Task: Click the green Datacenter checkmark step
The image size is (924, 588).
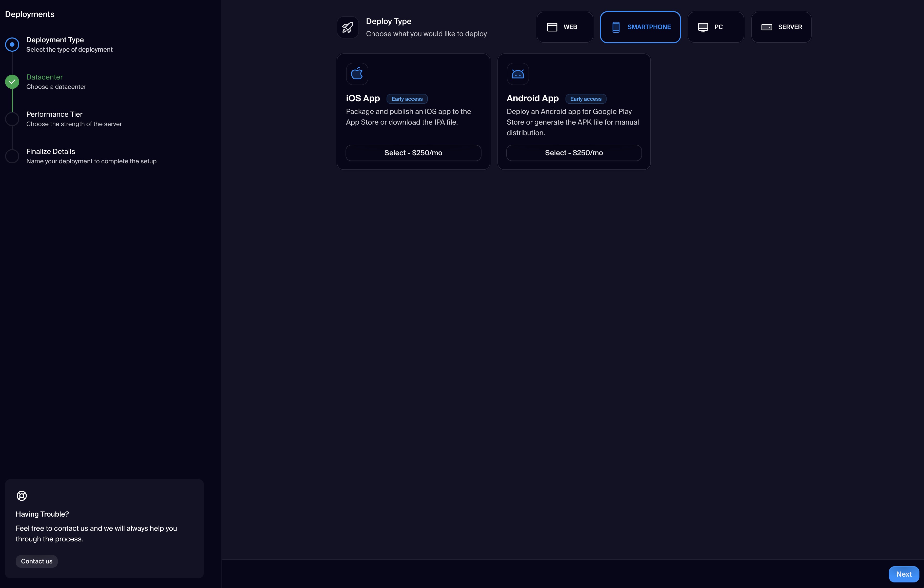Action: (12, 82)
